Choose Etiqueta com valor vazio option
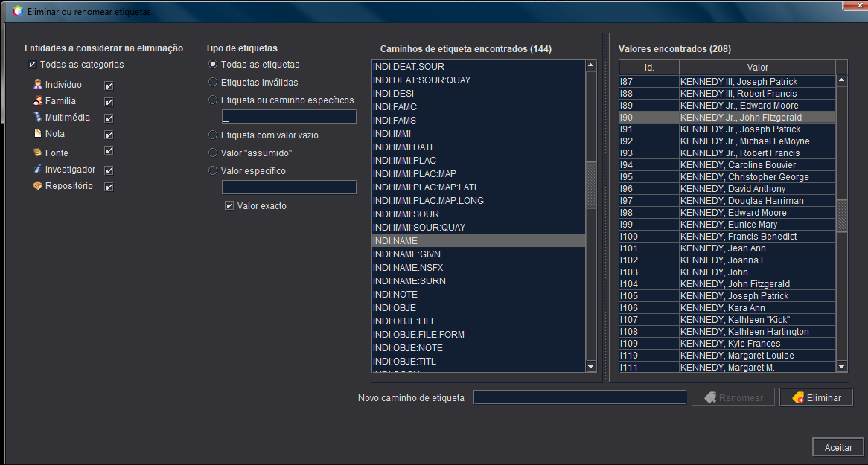This screenshot has height=465, width=868. pyautogui.click(x=213, y=135)
